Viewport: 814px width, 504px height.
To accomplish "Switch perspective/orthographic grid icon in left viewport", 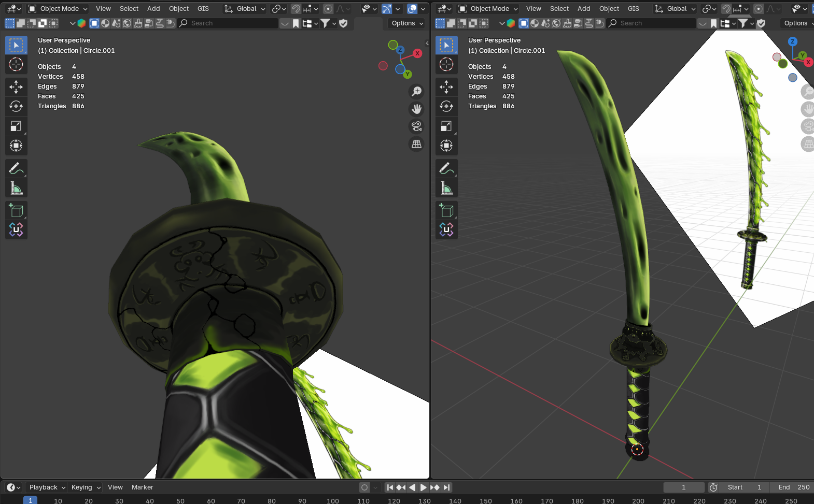I will [416, 144].
